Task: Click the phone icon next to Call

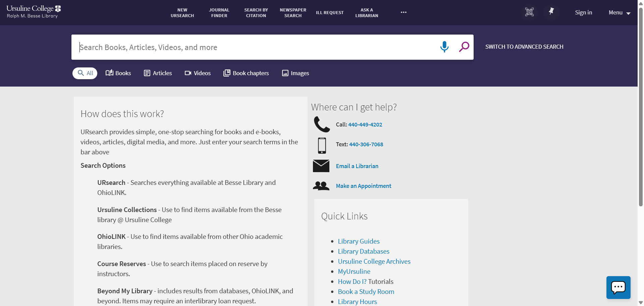Action: [321, 124]
